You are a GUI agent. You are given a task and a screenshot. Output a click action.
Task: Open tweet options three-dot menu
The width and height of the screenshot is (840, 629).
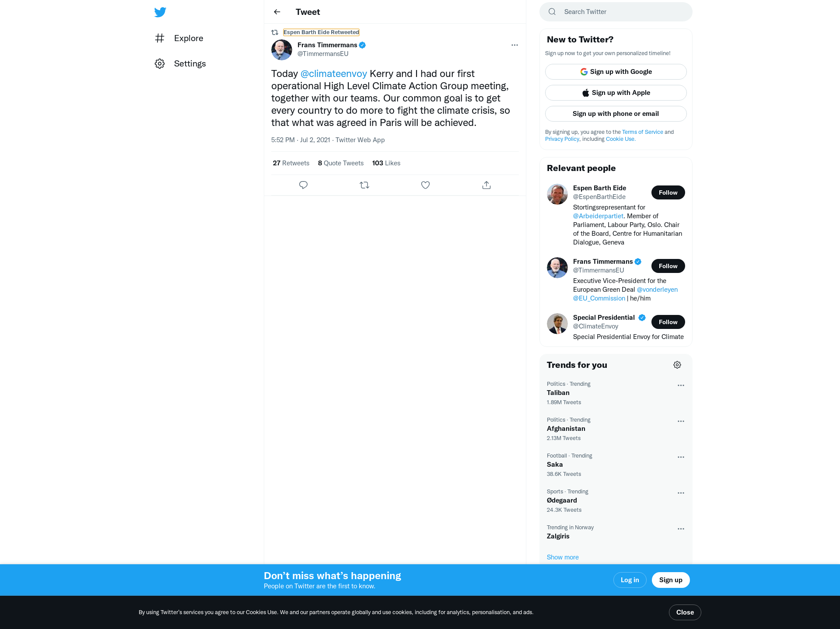click(x=514, y=45)
